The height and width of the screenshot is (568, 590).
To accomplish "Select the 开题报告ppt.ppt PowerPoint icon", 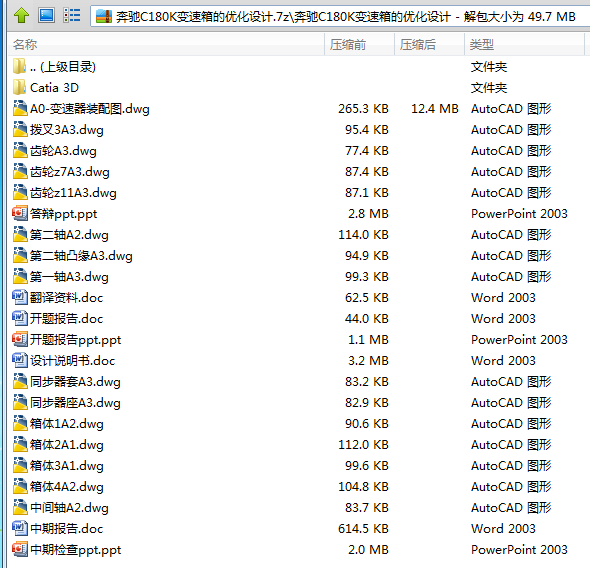I will point(20,339).
